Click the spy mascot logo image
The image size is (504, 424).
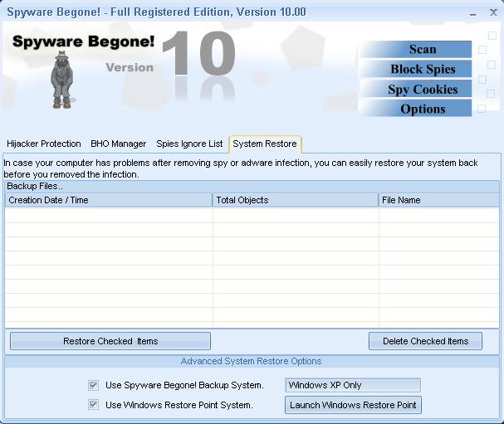(x=62, y=80)
